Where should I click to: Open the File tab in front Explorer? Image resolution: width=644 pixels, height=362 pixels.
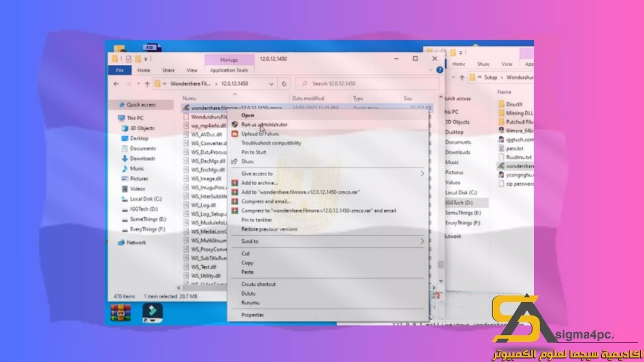click(120, 70)
